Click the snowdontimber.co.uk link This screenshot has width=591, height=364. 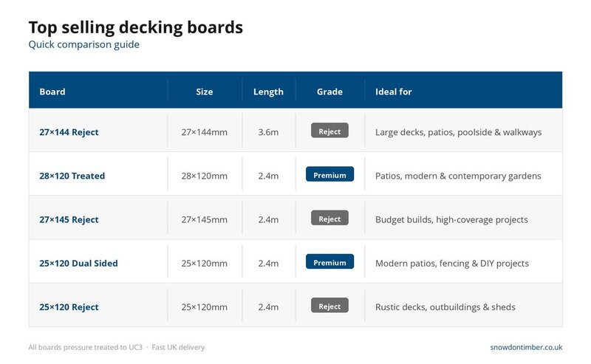[x=526, y=347]
